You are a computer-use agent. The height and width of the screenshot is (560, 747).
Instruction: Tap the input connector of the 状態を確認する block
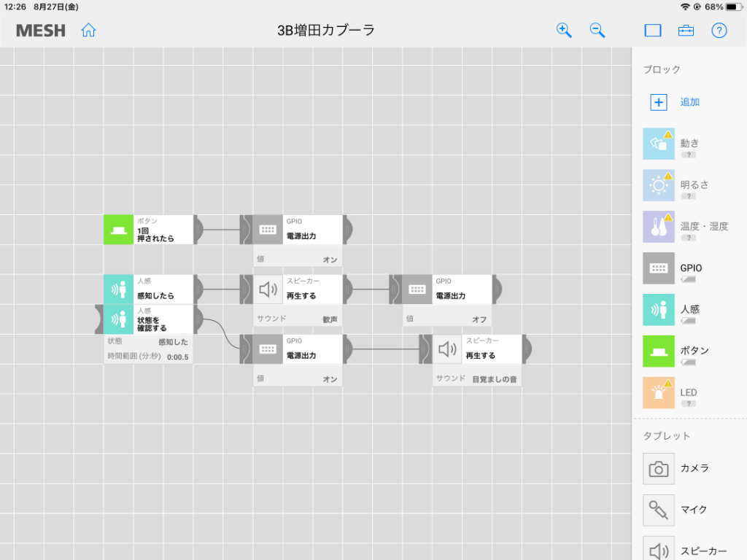point(99,319)
